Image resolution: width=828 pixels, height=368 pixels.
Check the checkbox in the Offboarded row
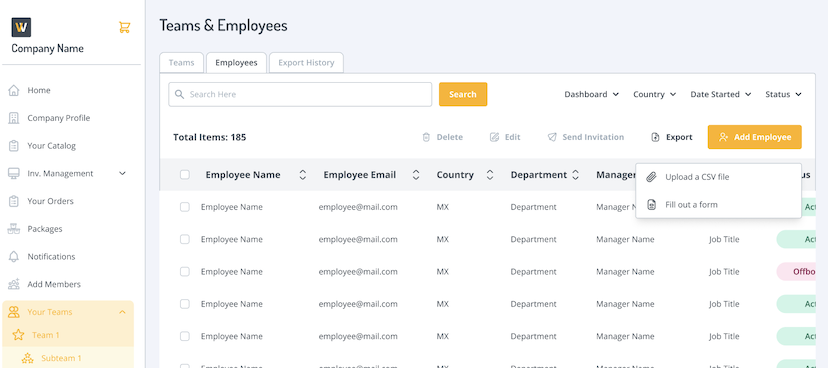click(185, 272)
